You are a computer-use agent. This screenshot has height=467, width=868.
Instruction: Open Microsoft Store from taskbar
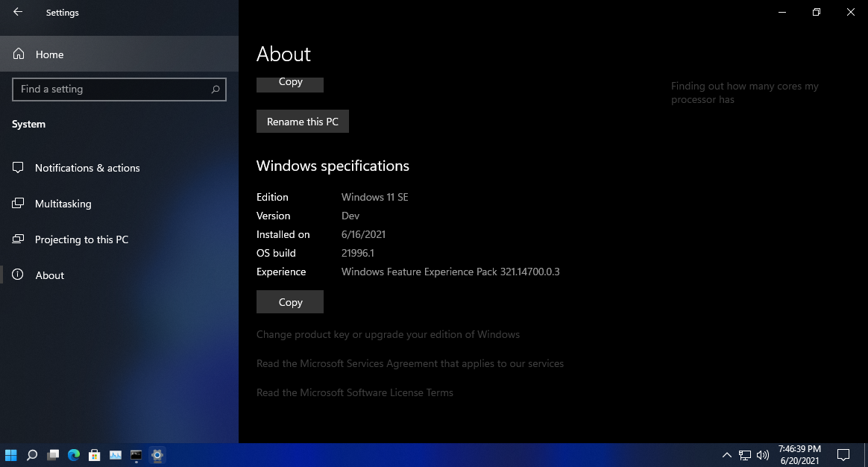tap(95, 455)
